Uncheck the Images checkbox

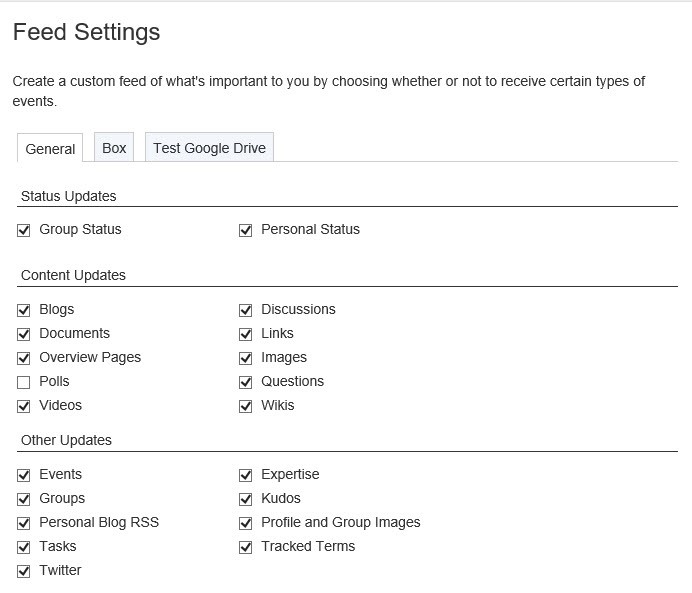(246, 358)
